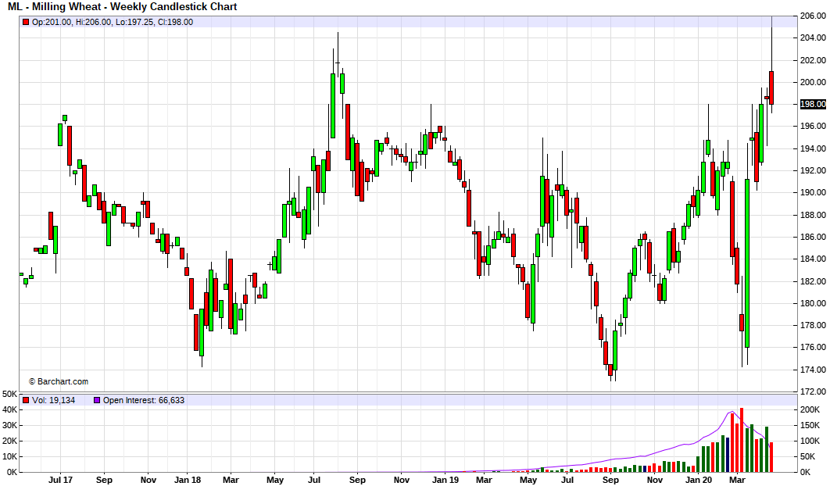Image resolution: width=830 pixels, height=504 pixels.
Task: Click the purple Open Interest legend swatch
Action: [x=97, y=400]
